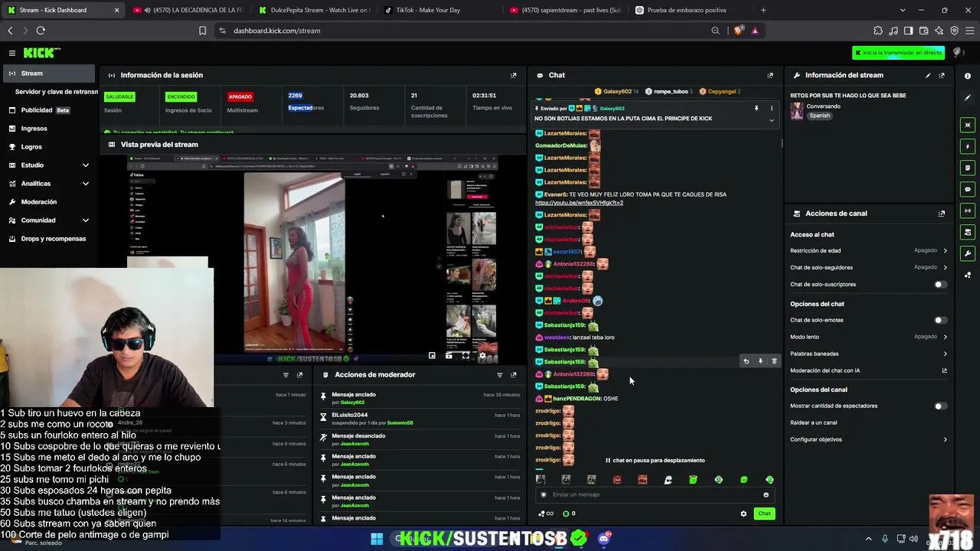Open options menu of the pinned chat message
This screenshot has width=980, height=551.
tap(772, 108)
